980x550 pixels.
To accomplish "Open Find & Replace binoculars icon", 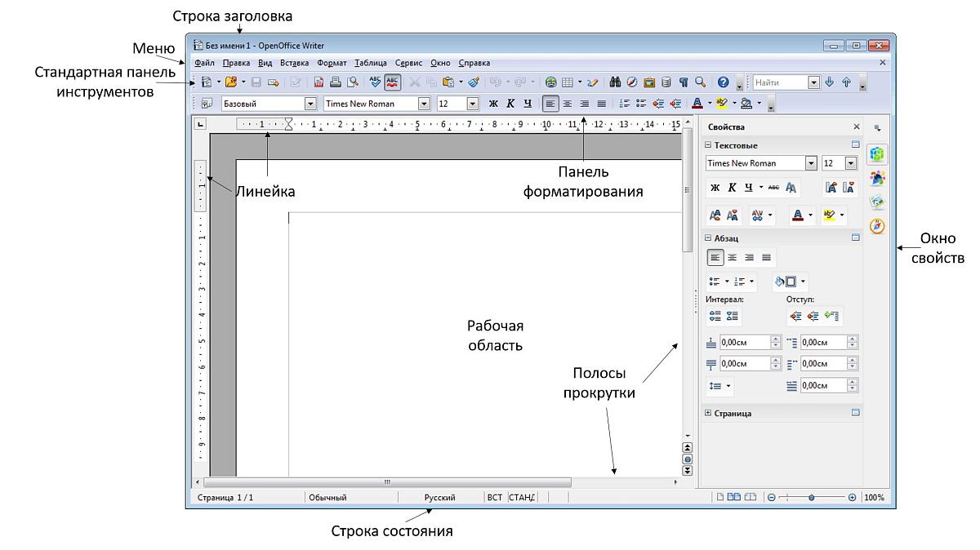I will pos(617,82).
